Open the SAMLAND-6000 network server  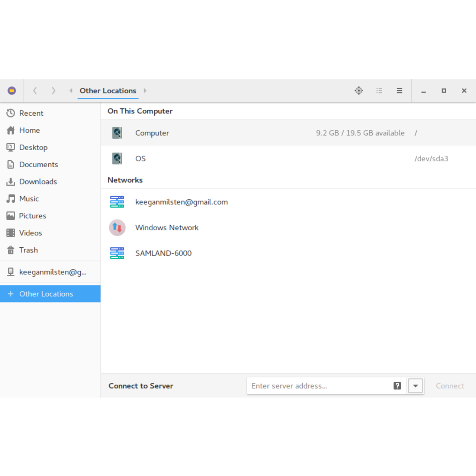click(x=164, y=253)
